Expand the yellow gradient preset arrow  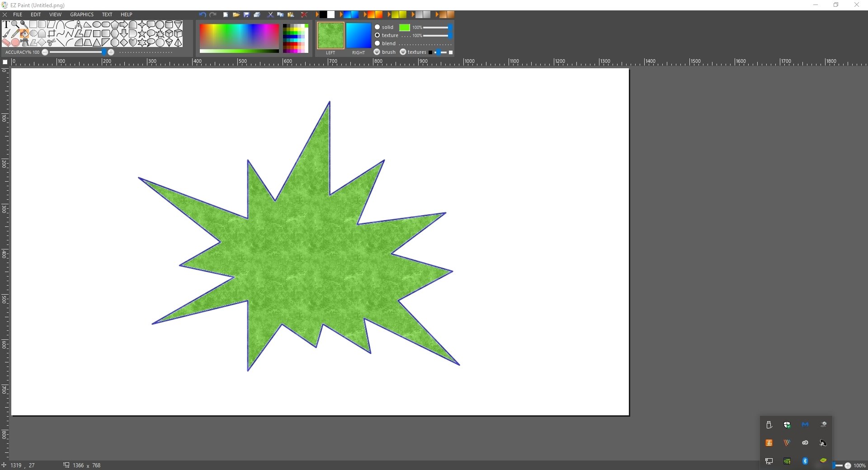(x=389, y=15)
